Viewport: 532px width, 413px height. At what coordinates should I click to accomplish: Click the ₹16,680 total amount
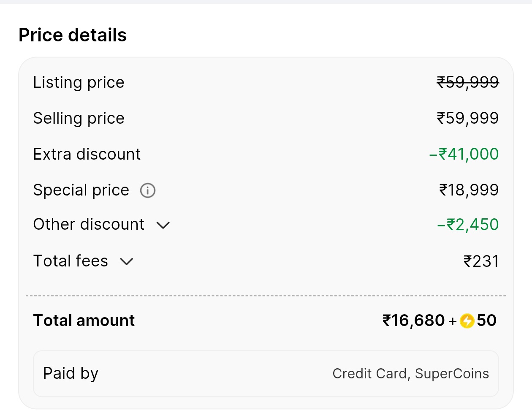[413, 321]
